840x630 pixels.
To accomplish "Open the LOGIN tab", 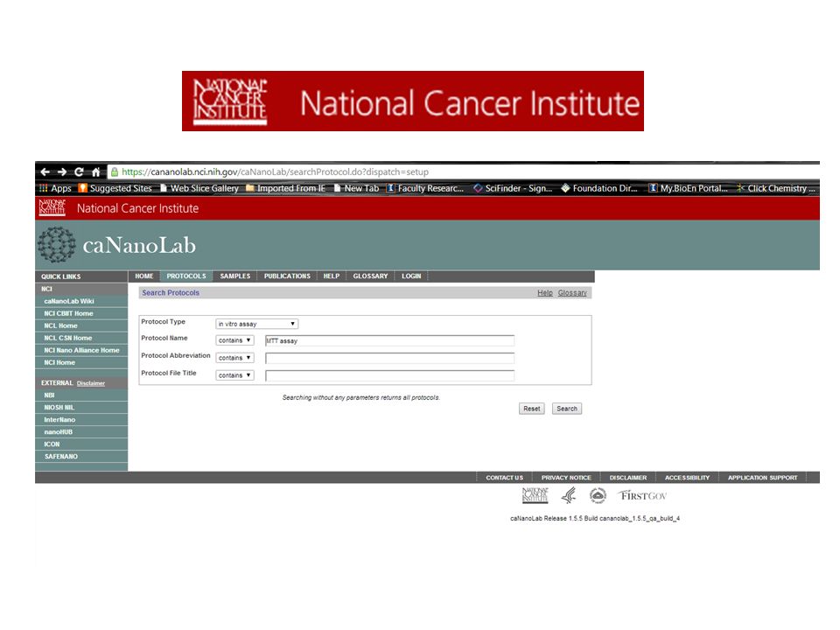I will tap(411, 276).
